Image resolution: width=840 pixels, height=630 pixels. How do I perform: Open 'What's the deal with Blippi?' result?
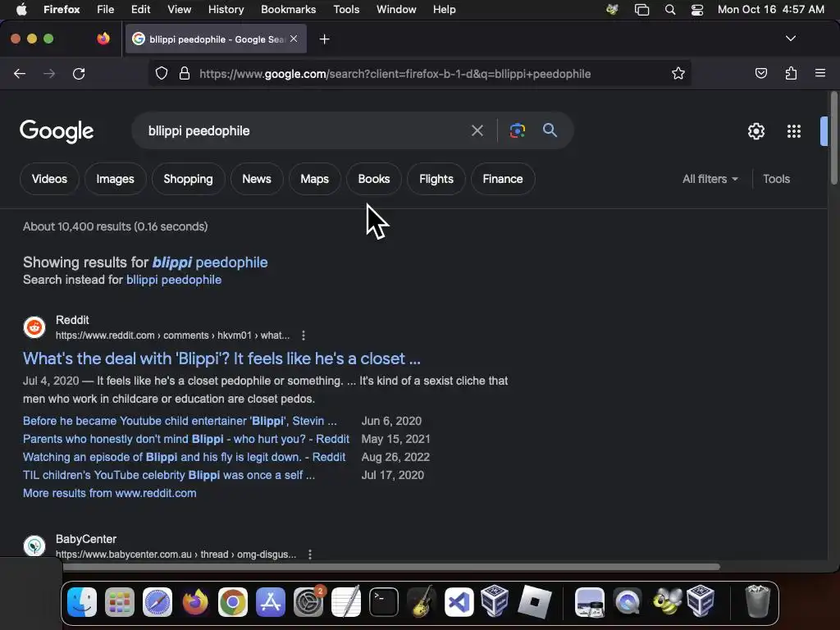221,358
